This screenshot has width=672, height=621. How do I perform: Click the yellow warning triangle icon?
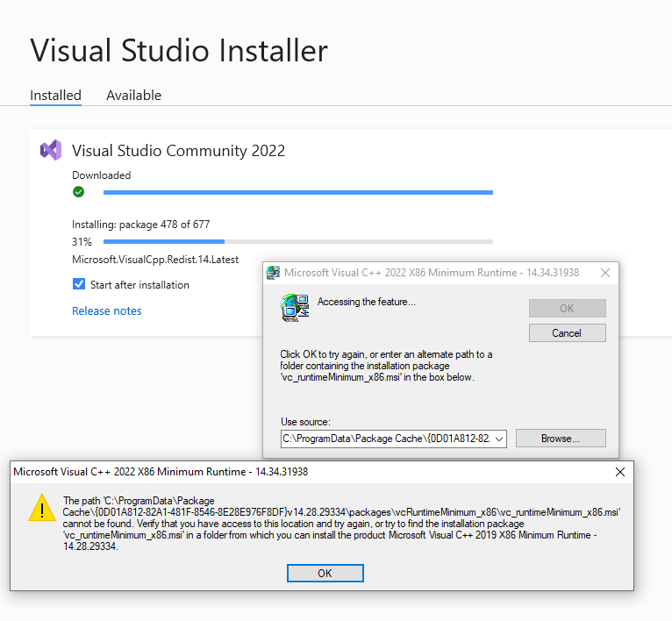[x=42, y=508]
